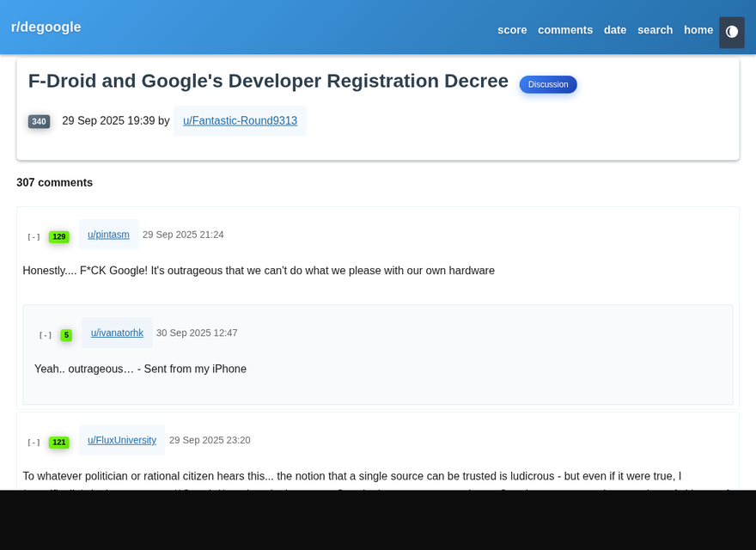Click the comment text 'Honestly.... F*CK Google!'
Screen dimensions: 756x550
[85, 271]
